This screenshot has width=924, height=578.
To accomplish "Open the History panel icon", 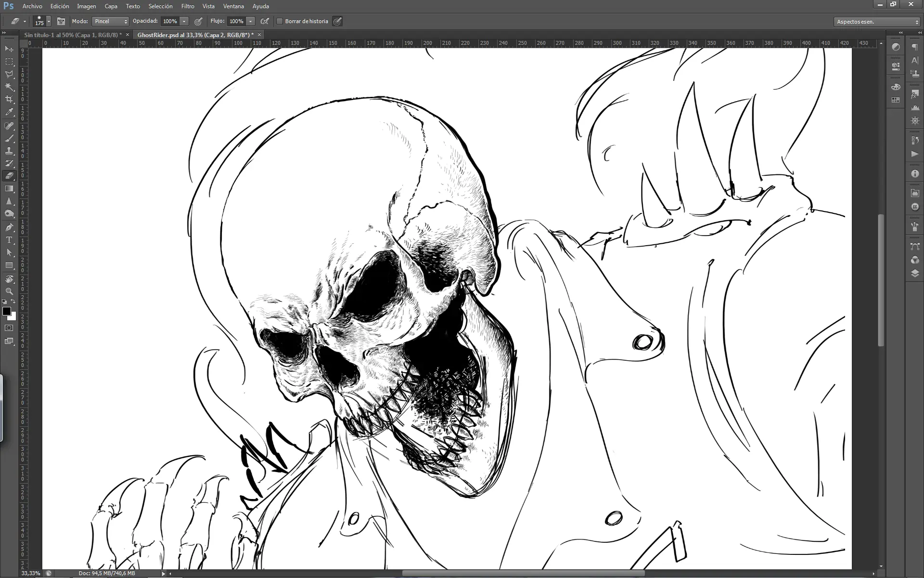I will [x=915, y=140].
